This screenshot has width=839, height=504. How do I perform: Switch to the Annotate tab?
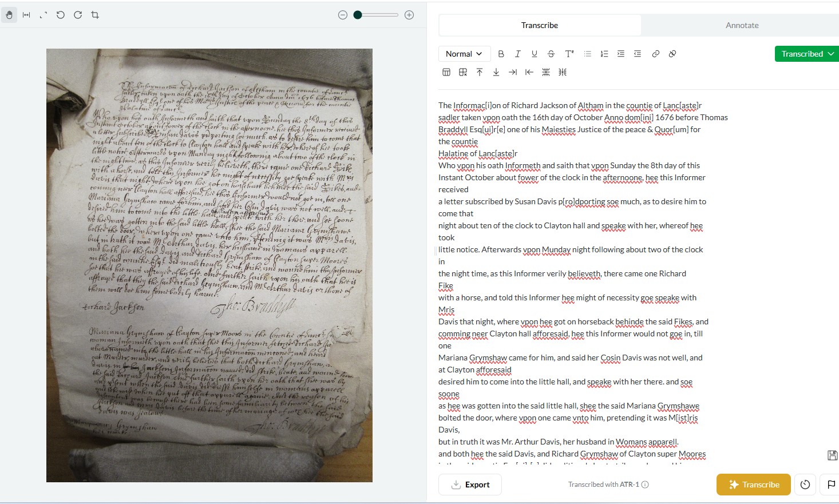click(742, 25)
